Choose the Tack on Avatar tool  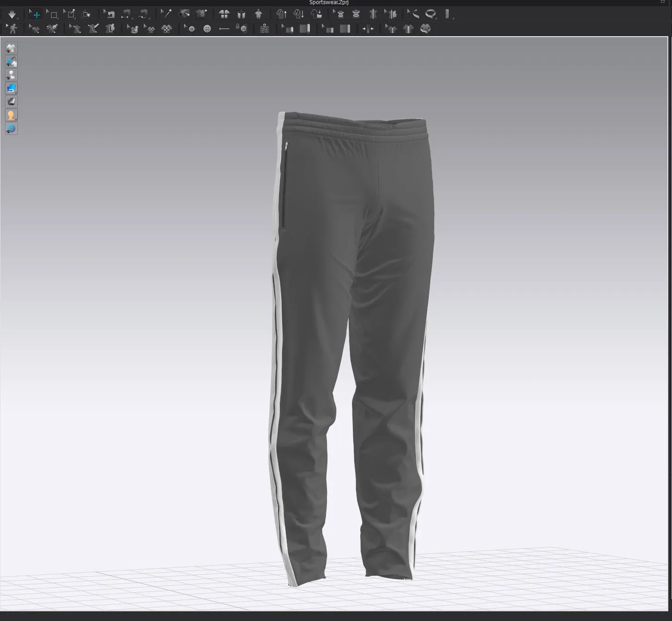[x=184, y=14]
